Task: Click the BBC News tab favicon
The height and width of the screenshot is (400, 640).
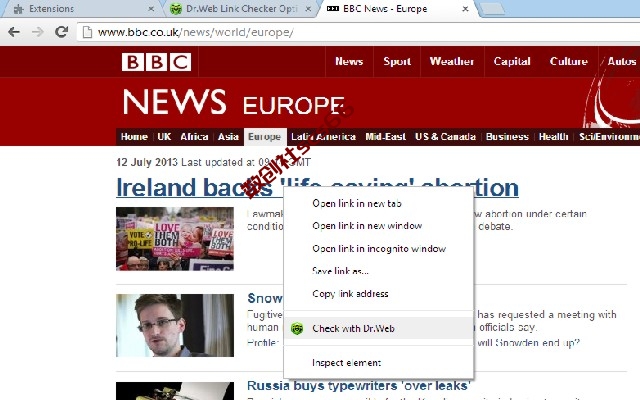Action: 333,9
